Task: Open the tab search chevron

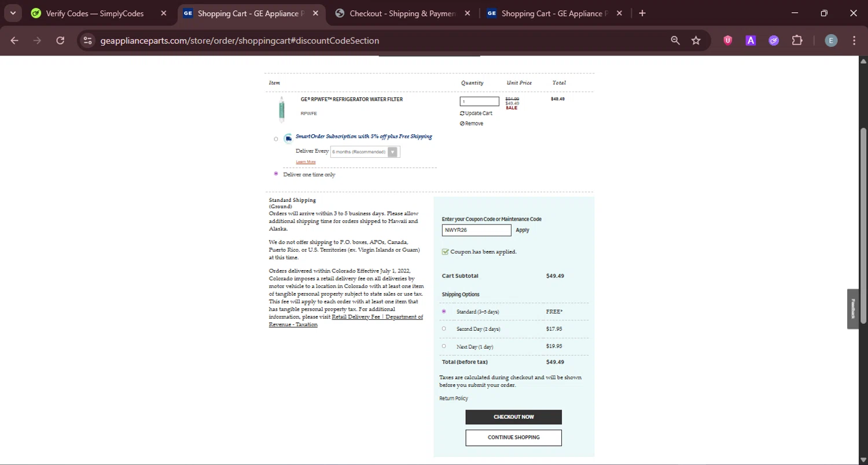Action: point(13,13)
